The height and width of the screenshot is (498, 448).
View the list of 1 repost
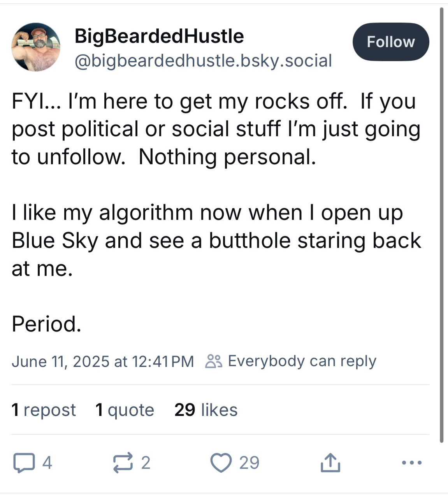[x=44, y=410]
